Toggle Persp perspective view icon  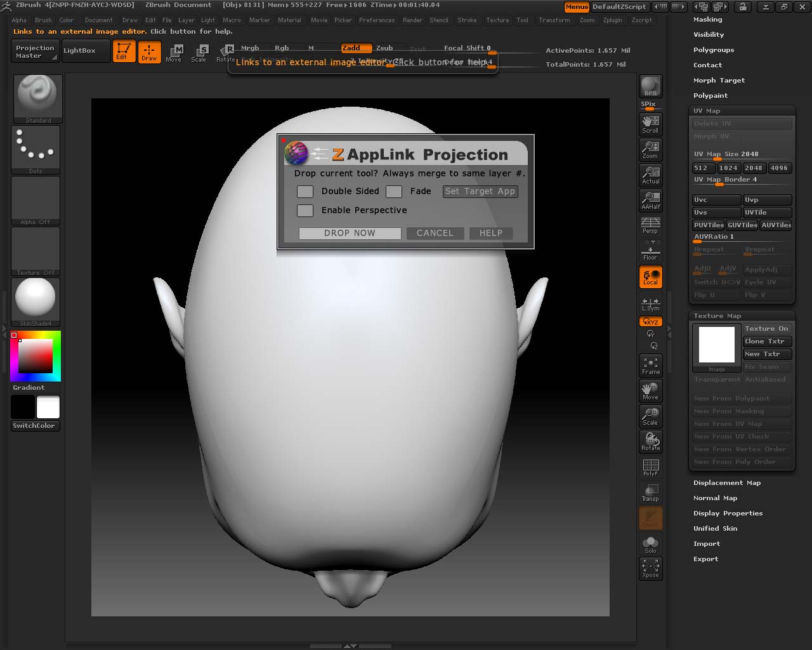coord(650,225)
